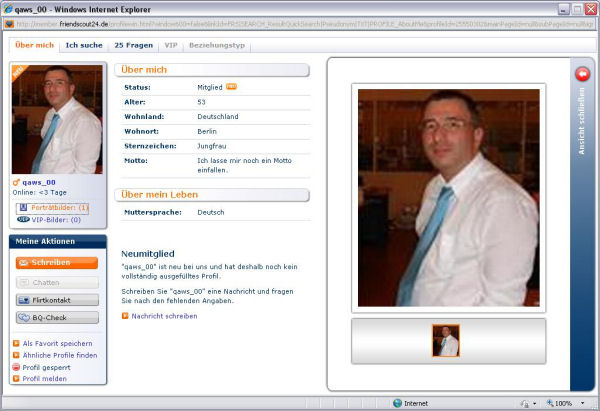
Task: Open the Porträtbilder: (1) link
Action: [60, 207]
